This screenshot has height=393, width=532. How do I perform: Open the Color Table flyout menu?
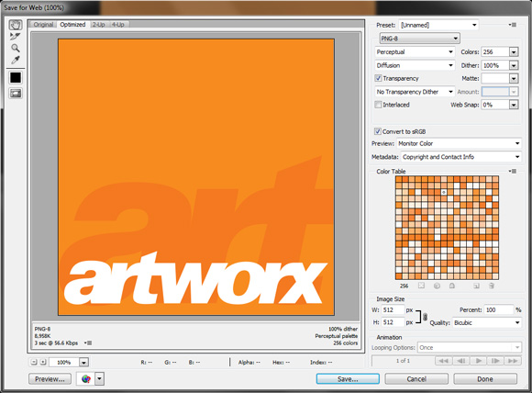pos(513,171)
